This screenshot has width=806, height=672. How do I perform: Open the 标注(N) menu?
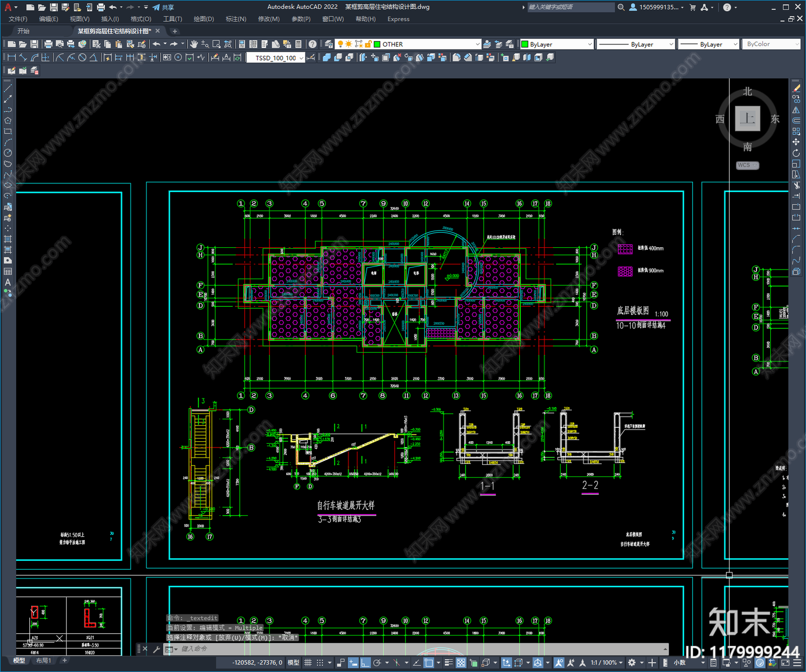236,19
